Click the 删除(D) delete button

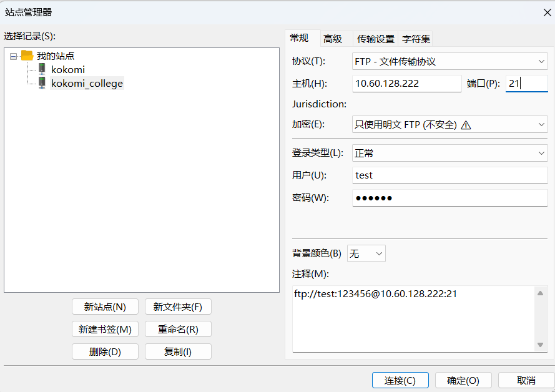click(x=105, y=351)
